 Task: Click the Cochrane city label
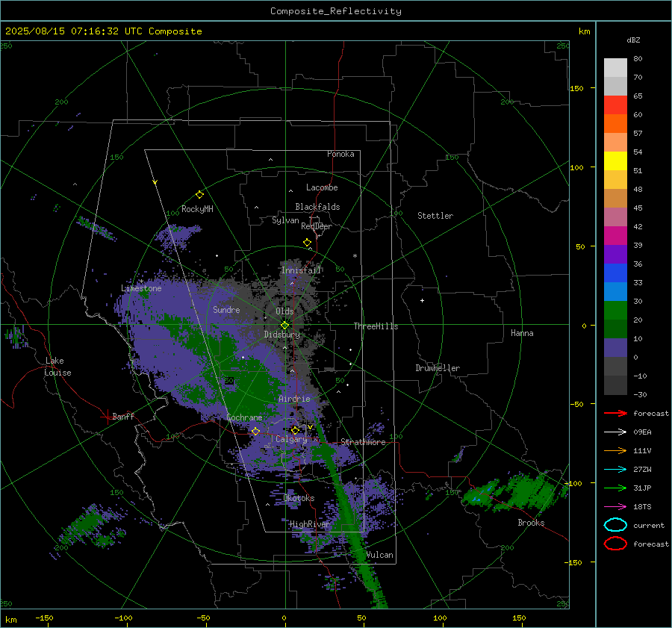click(x=244, y=417)
